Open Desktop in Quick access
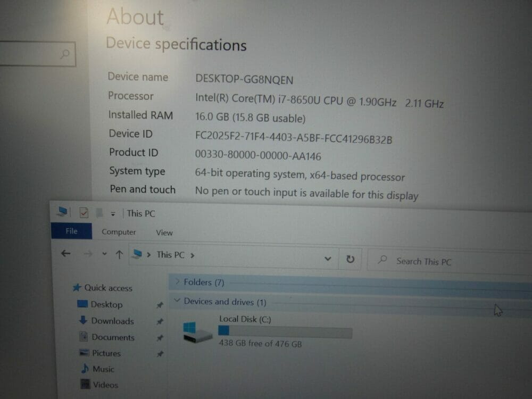 (106, 304)
